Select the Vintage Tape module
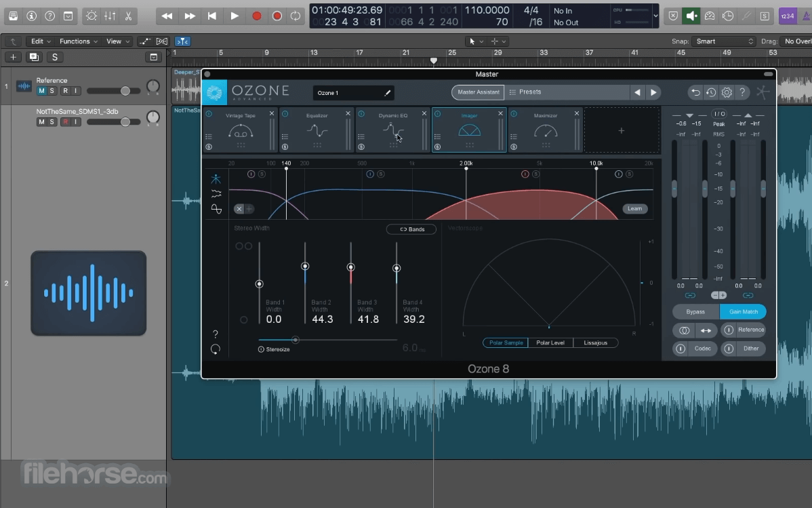Image resolution: width=812 pixels, height=508 pixels. point(241,130)
